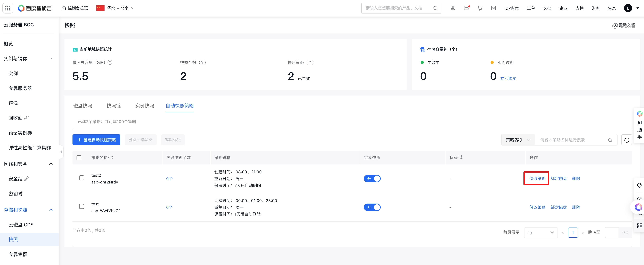644x265 pixels.
Task: Click the heart favorites icon on right edge
Action: [639, 185]
